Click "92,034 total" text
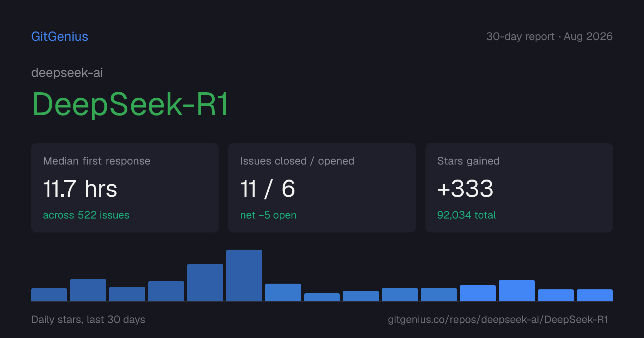 [467, 215]
